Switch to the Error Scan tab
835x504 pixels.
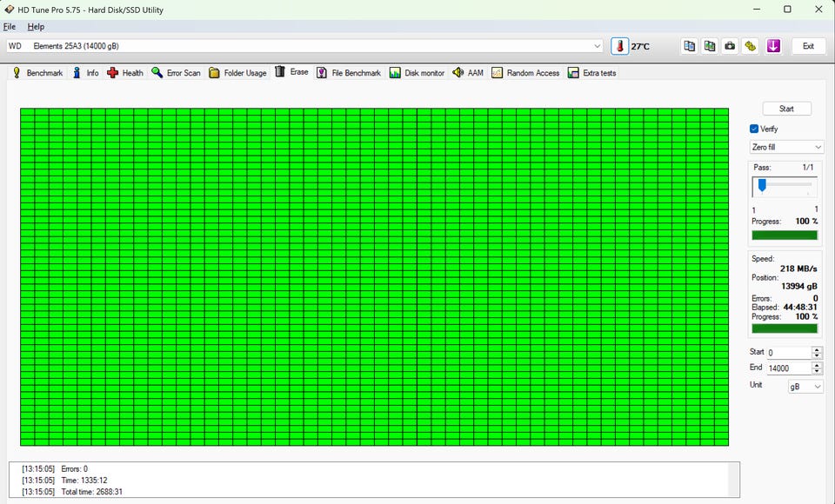[x=176, y=73]
